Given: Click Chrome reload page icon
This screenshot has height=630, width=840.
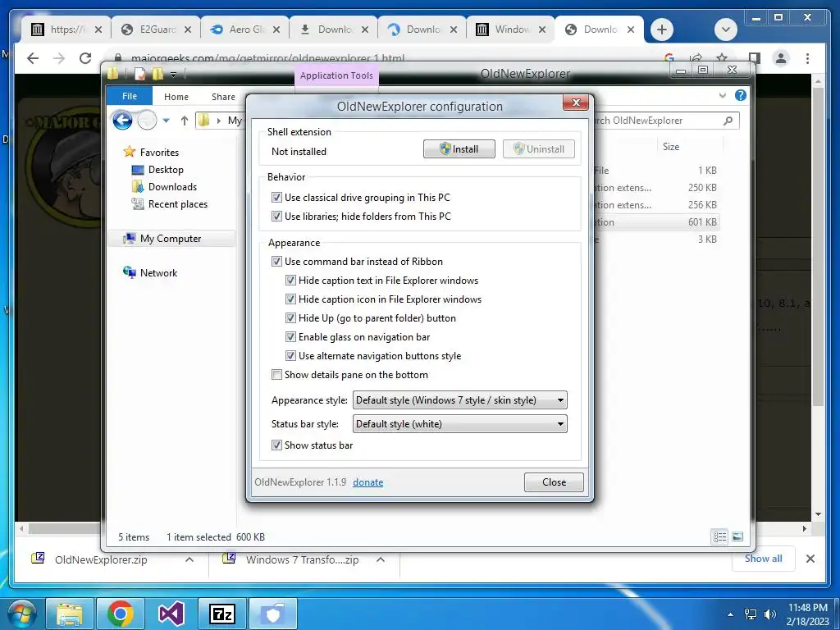Looking at the screenshot, I should (x=85, y=58).
